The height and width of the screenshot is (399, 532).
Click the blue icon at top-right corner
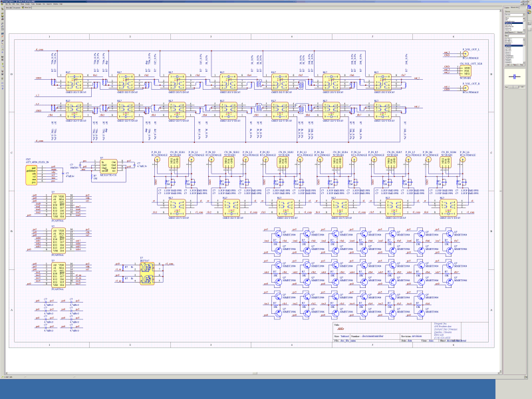(x=529, y=7)
